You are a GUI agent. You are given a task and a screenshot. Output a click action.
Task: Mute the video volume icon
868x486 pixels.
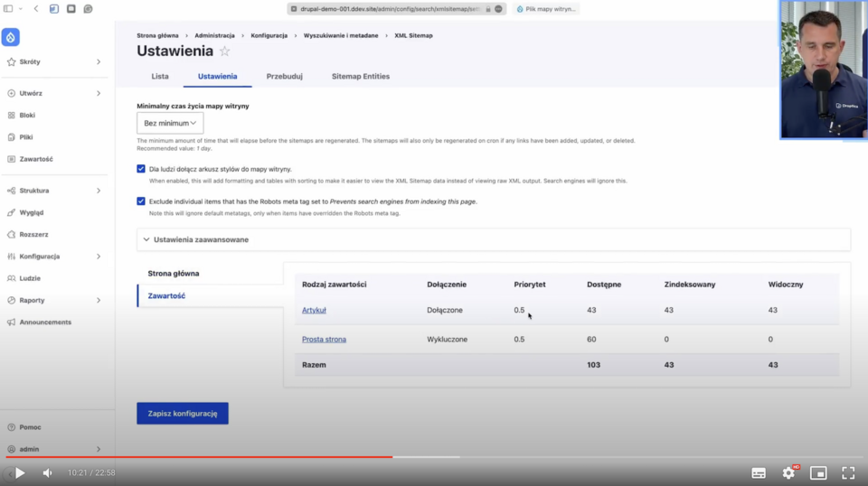[47, 472]
